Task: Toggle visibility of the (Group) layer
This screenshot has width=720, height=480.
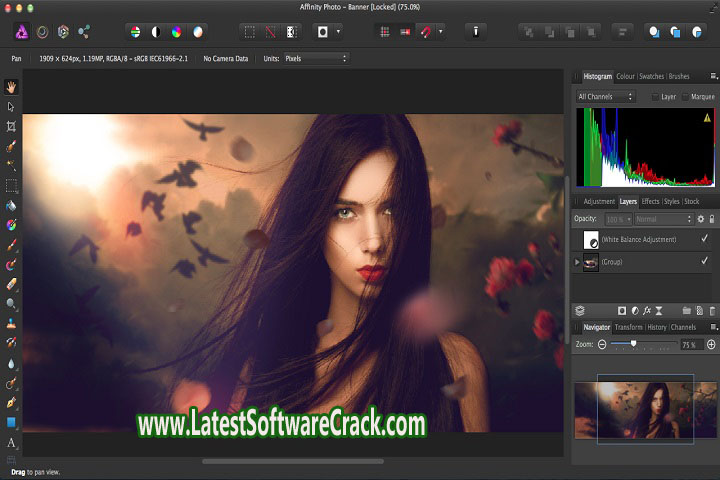Action: [x=704, y=261]
